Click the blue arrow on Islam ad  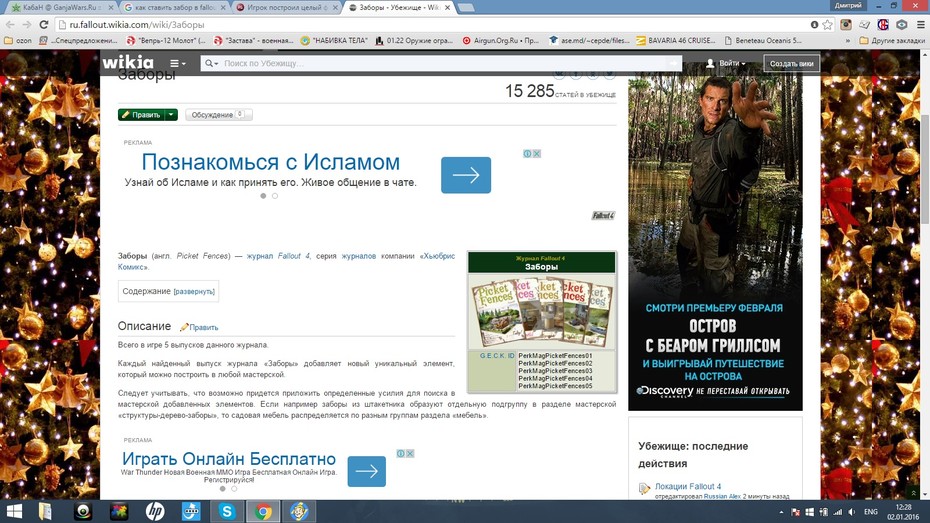pos(466,175)
